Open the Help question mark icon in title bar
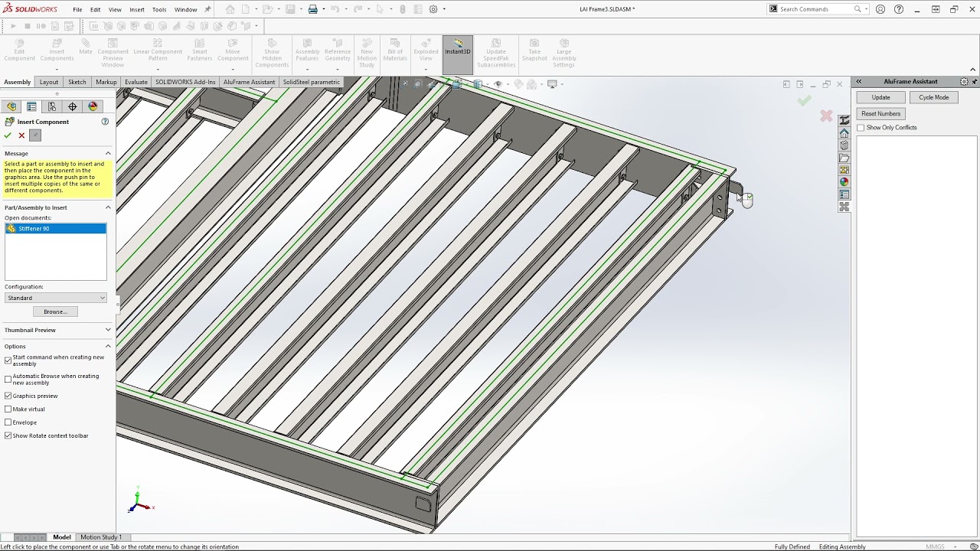Image resolution: width=980 pixels, height=551 pixels. point(899,9)
